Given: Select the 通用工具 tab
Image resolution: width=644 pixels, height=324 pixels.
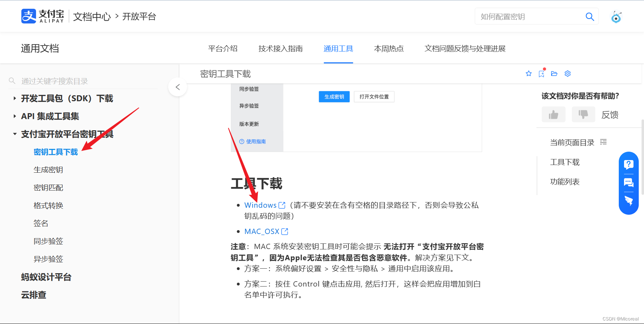Looking at the screenshot, I should (338, 49).
